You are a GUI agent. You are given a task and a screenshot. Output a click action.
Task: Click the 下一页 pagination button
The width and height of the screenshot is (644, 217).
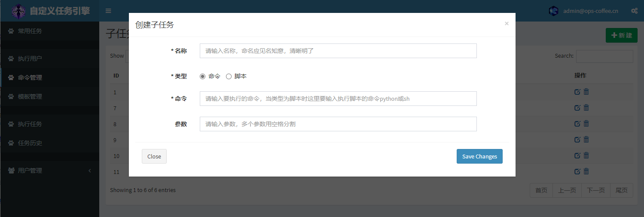coord(595,190)
